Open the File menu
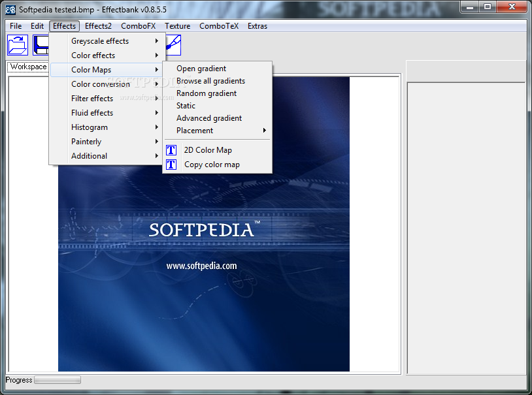This screenshot has width=532, height=395. (x=16, y=26)
